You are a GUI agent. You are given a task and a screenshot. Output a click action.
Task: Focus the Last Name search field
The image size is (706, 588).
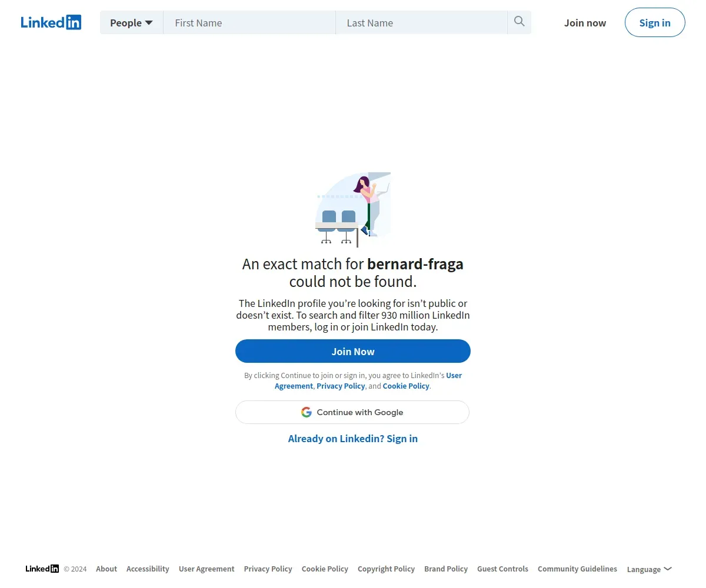(421, 22)
